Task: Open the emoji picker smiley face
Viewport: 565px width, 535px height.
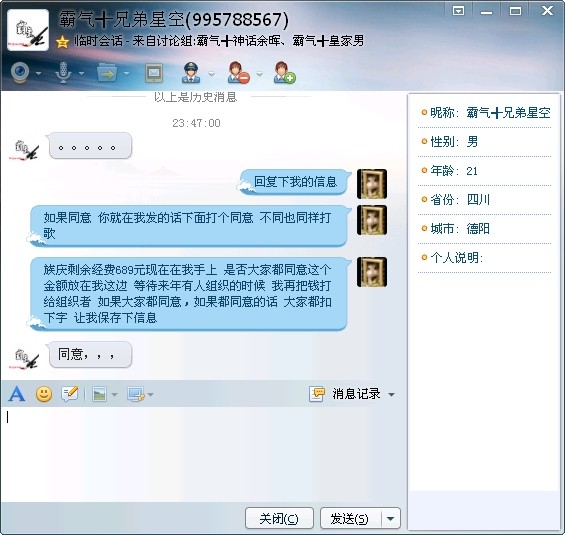Action: (44, 394)
